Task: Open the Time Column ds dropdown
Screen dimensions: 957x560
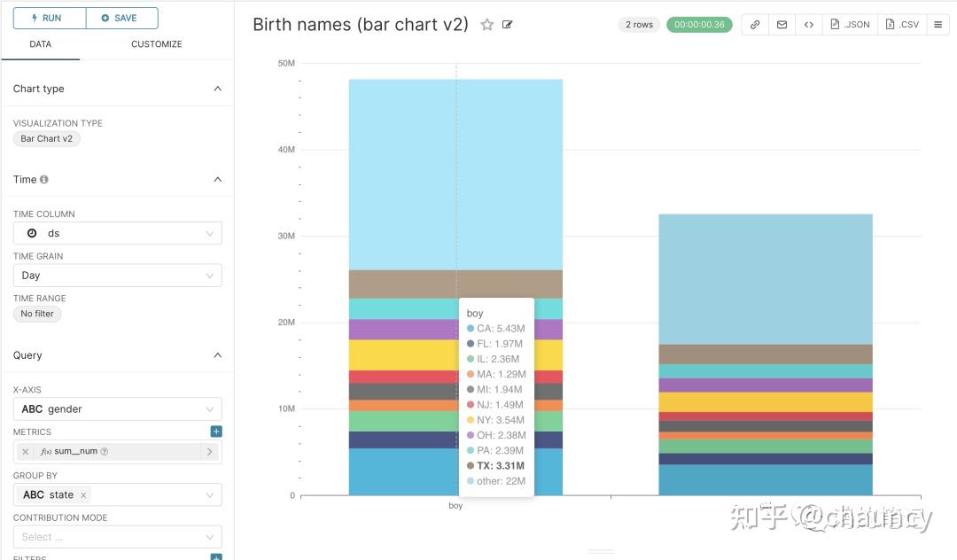Action: [117, 233]
